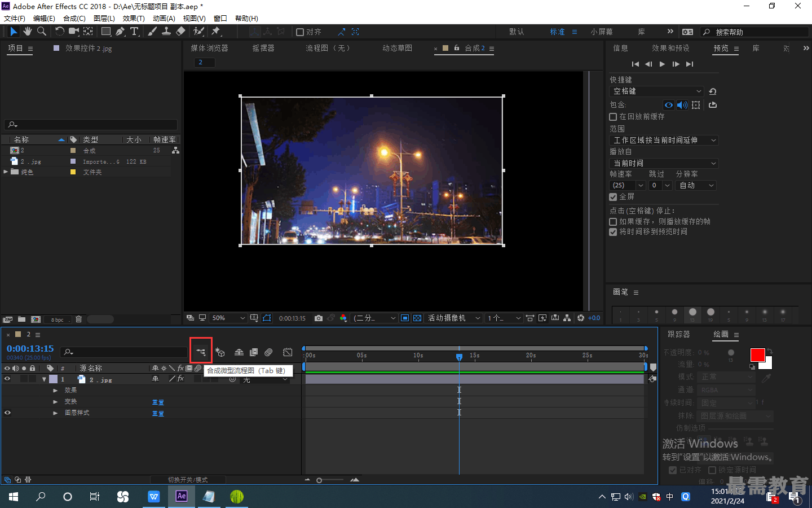Screen dimensions: 812x508
Task: Select the Brush tool in toolbar
Action: point(152,32)
